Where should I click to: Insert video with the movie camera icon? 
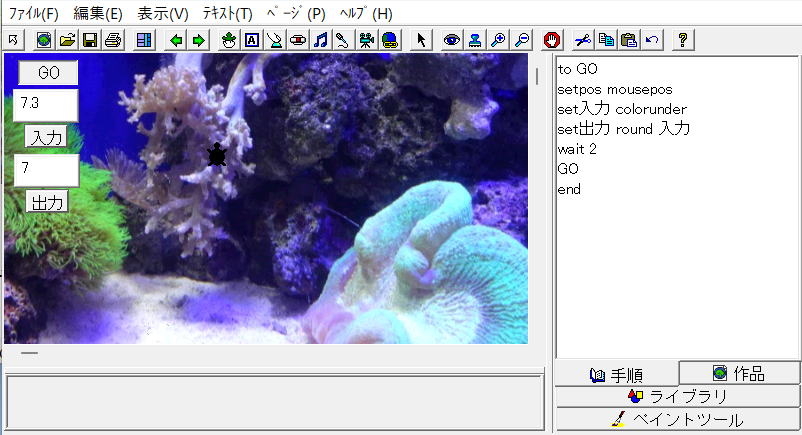pyautogui.click(x=366, y=39)
